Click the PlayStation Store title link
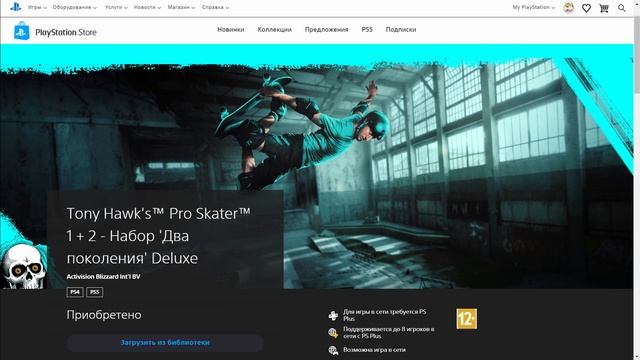Image resolution: width=640 pixels, height=360 pixels. (66, 32)
